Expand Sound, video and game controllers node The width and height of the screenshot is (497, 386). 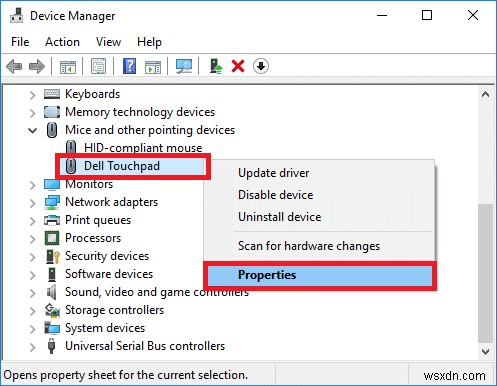click(32, 293)
